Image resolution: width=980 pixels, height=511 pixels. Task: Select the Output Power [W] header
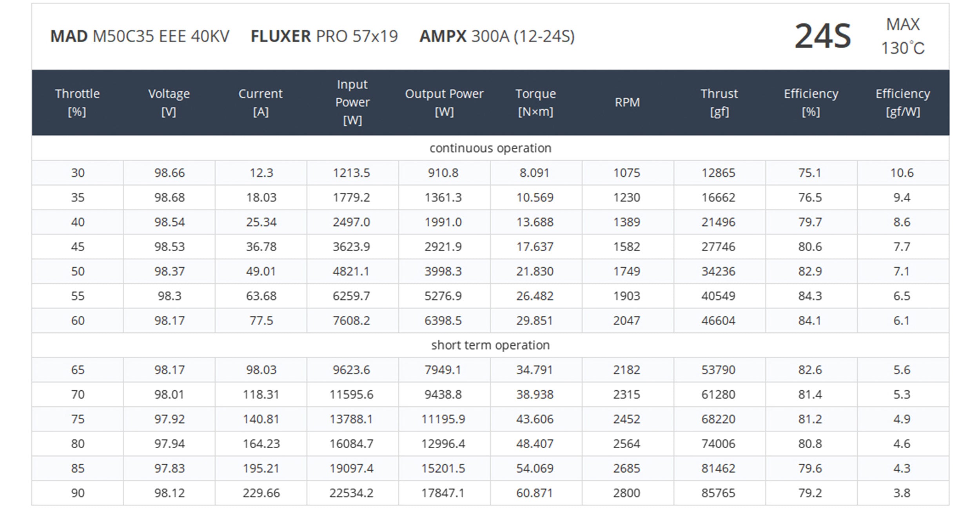coord(444,103)
